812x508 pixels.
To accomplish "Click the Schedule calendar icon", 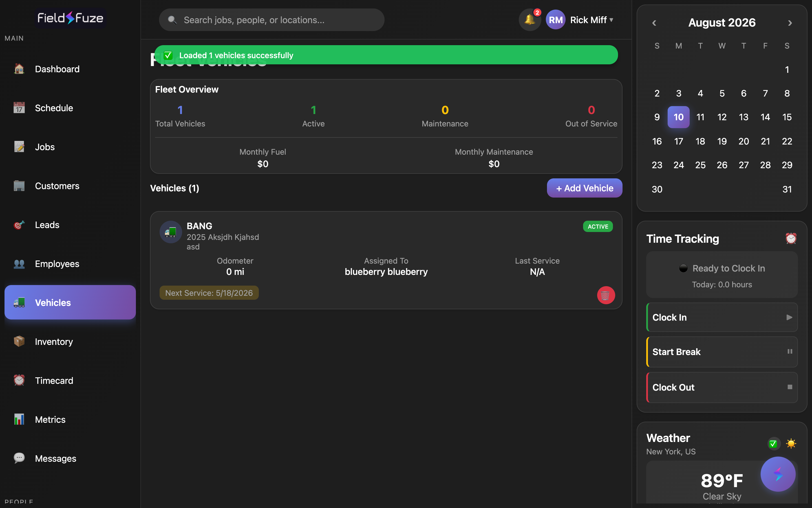I will (x=19, y=108).
